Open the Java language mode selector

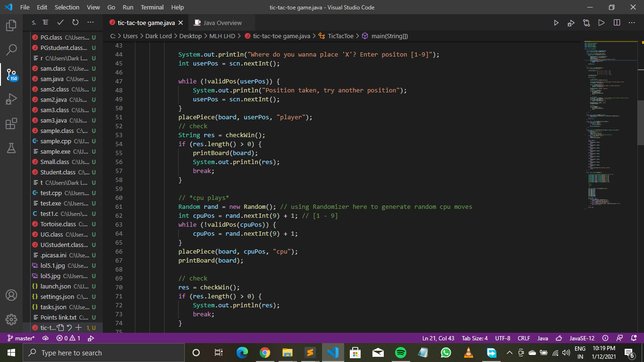click(543, 338)
